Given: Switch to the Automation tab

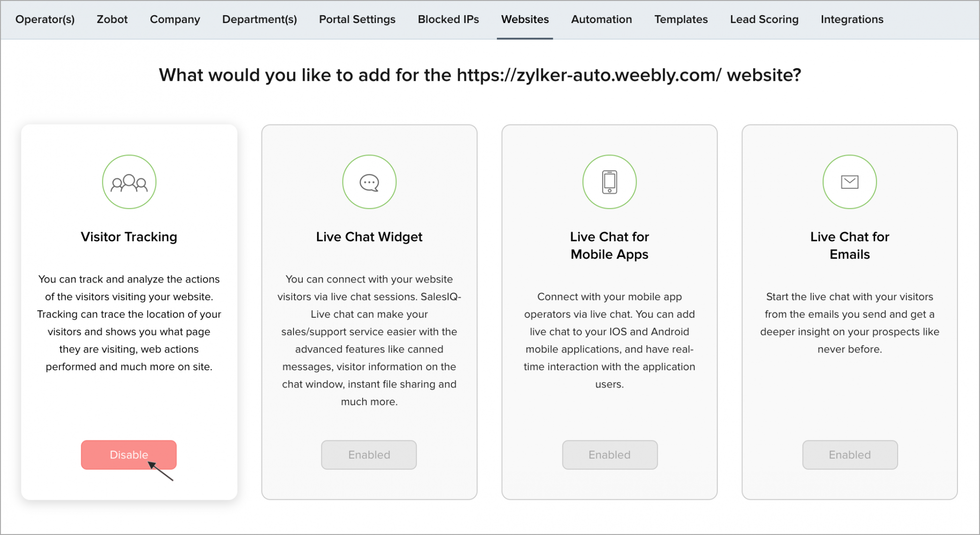Looking at the screenshot, I should click(601, 19).
